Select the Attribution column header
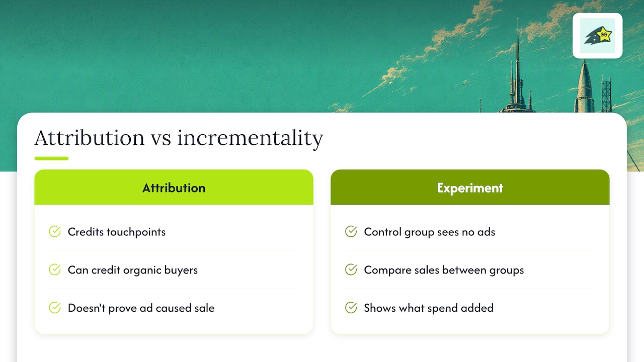 click(x=174, y=187)
